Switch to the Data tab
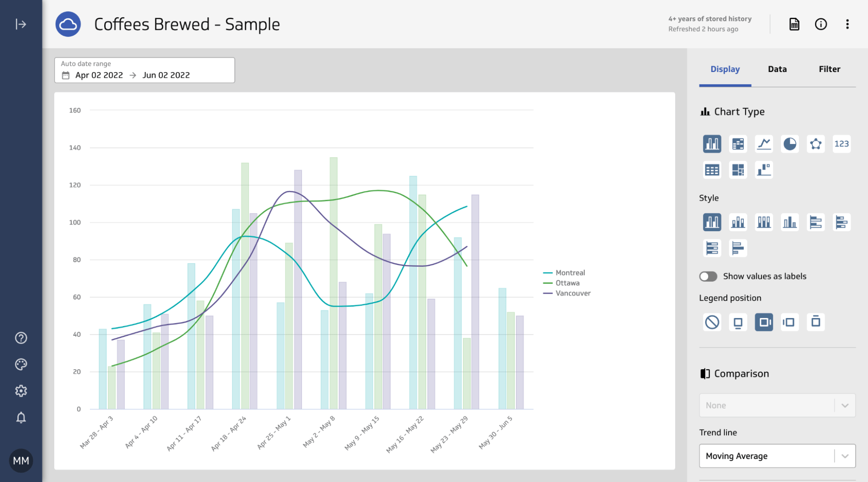 [x=777, y=69]
